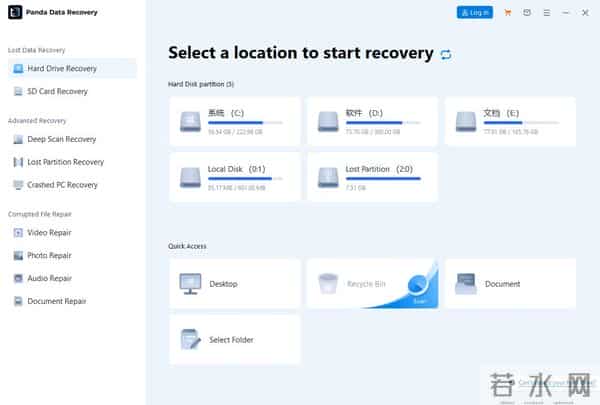Click the Photo Repair icon
The image size is (600, 405).
click(x=18, y=255)
